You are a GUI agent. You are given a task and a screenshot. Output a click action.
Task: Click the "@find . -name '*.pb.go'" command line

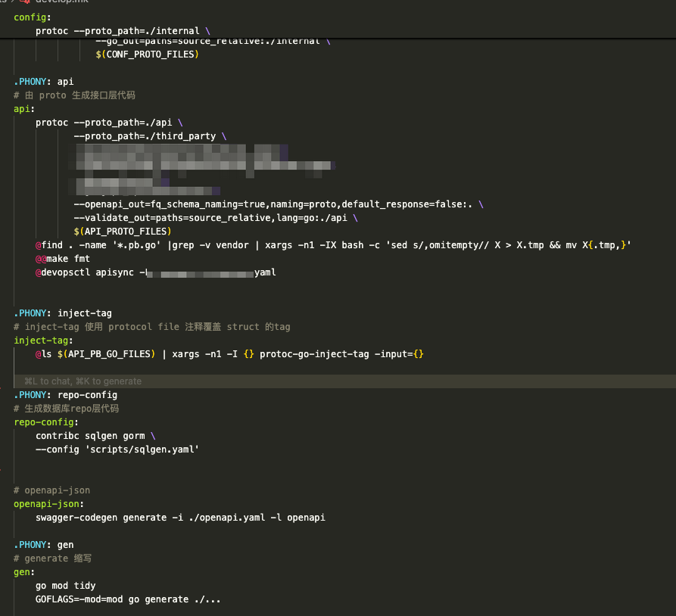point(333,245)
